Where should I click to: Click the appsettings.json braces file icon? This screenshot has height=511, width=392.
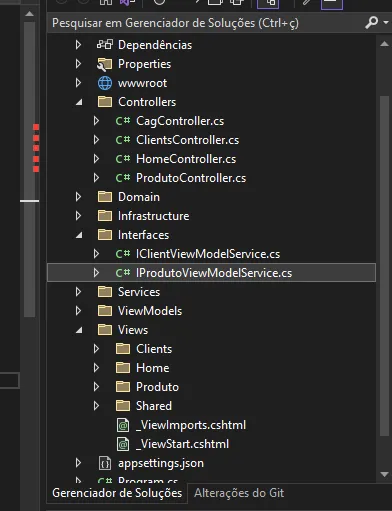pyautogui.click(x=105, y=463)
